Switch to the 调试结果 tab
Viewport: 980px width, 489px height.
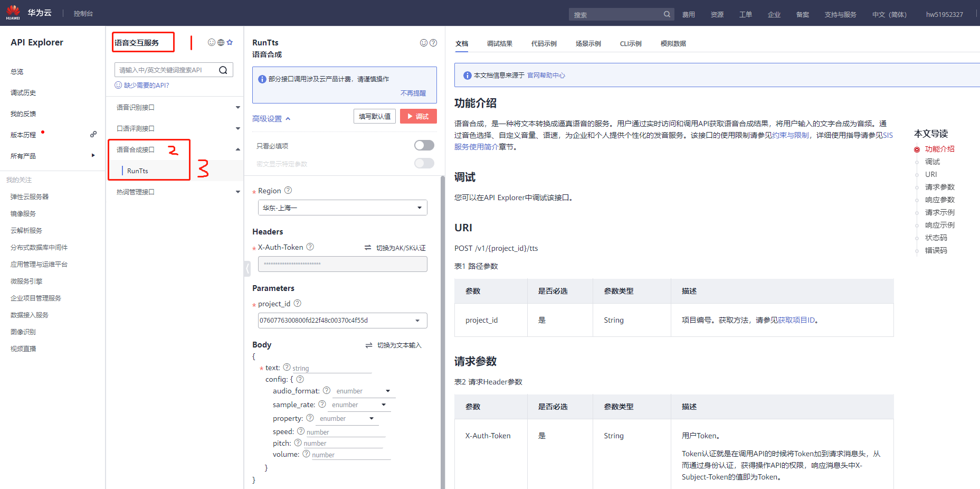pyautogui.click(x=500, y=44)
